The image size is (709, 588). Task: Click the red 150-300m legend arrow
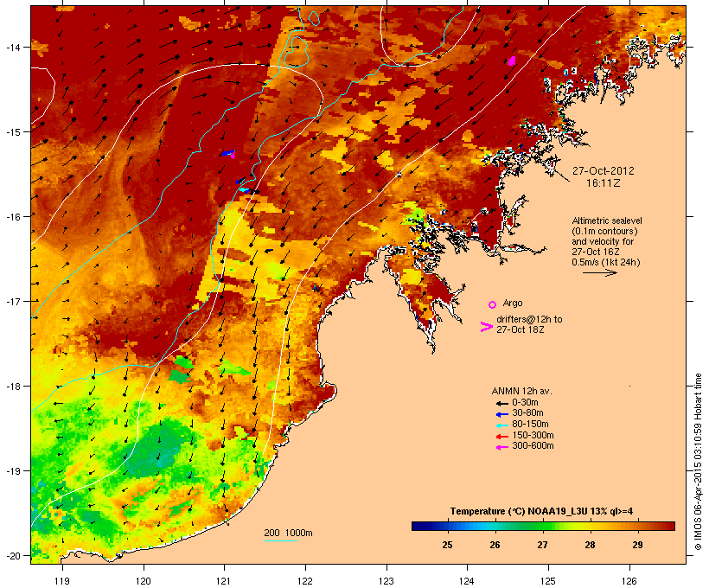pos(501,437)
